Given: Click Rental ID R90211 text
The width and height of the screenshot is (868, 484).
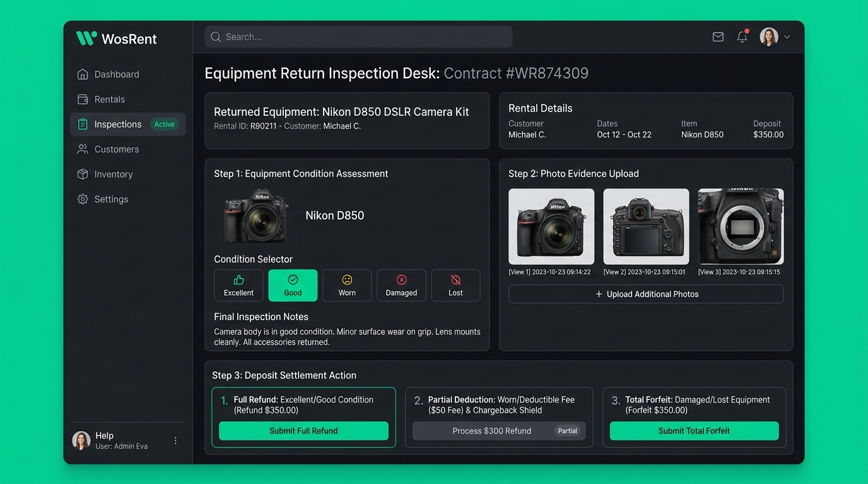Looking at the screenshot, I should (x=245, y=126).
